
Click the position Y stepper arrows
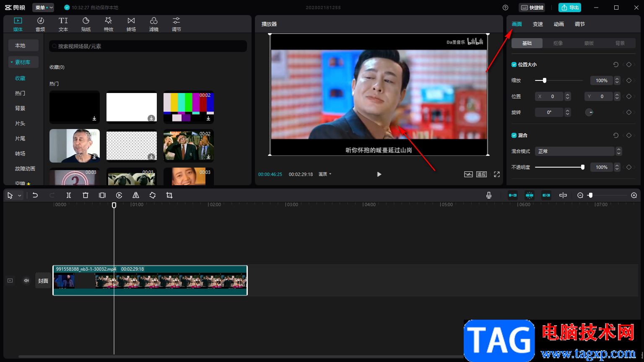[617, 96]
